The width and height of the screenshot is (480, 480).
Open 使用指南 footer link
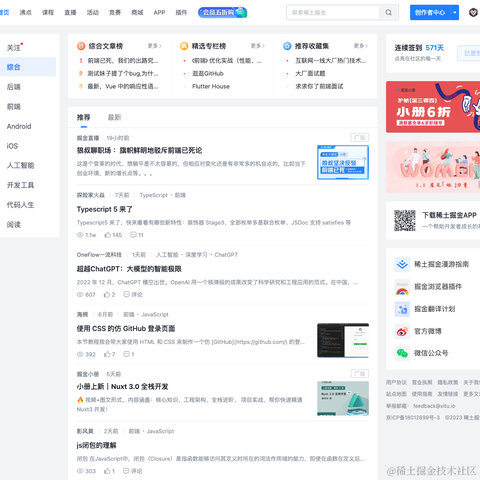coord(422,394)
